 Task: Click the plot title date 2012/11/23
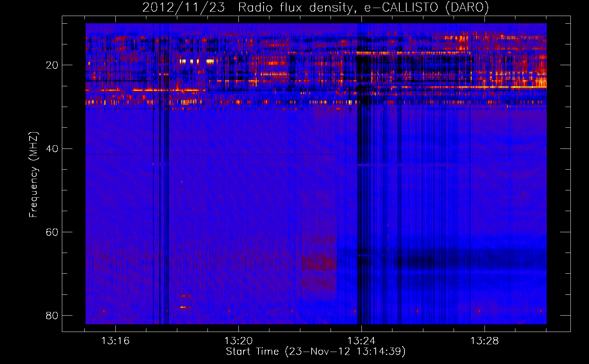click(183, 8)
